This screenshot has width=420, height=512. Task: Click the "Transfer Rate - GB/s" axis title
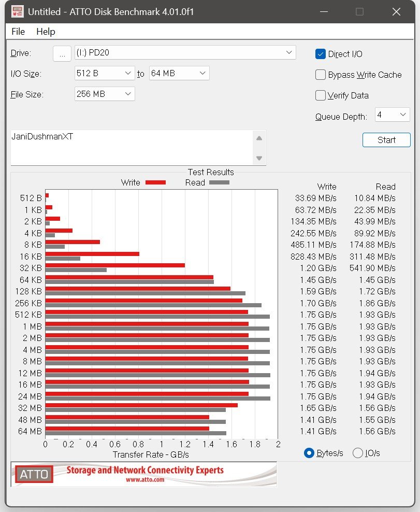[x=151, y=454]
